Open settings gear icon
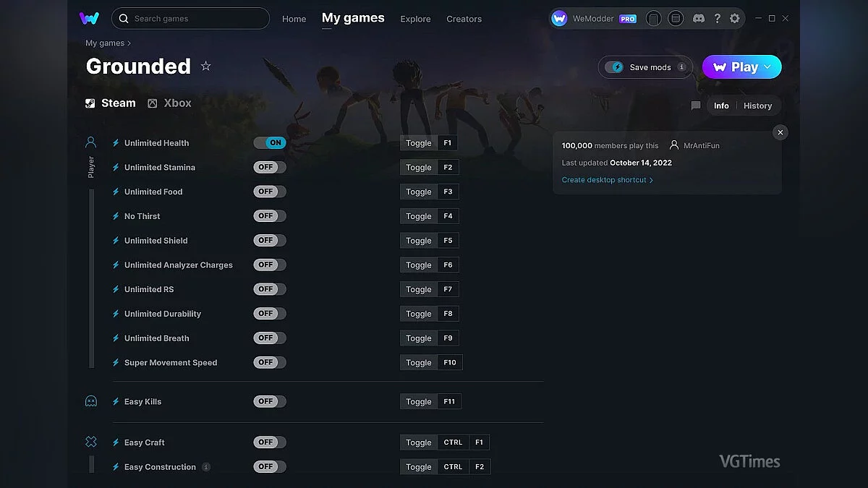The height and width of the screenshot is (488, 868). click(735, 18)
